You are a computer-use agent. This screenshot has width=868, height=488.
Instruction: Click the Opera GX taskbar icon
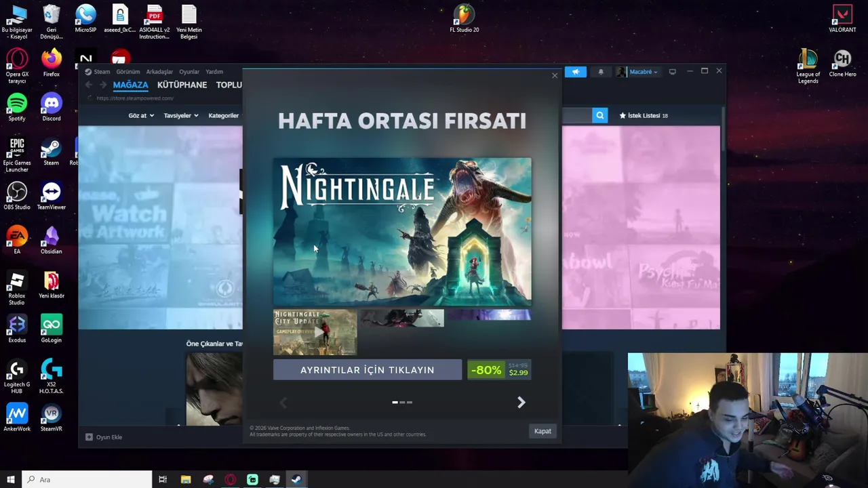pos(230,480)
